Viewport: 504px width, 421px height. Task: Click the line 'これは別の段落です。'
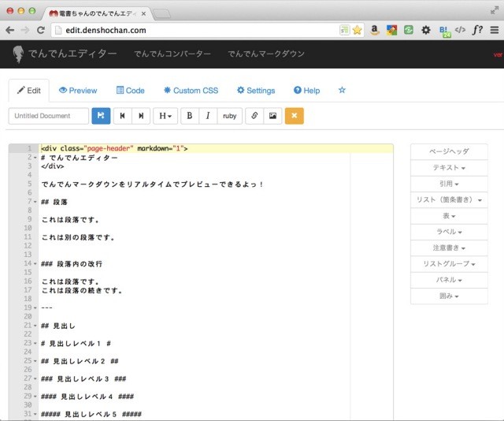tap(78, 237)
